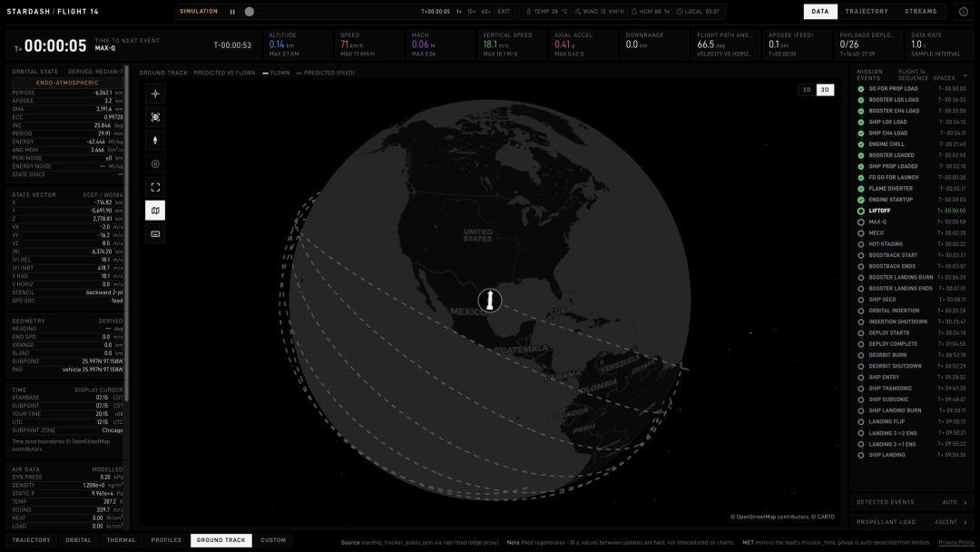Click the simulation timeline scrubber knob
This screenshot has width=980, height=552.
(250, 12)
